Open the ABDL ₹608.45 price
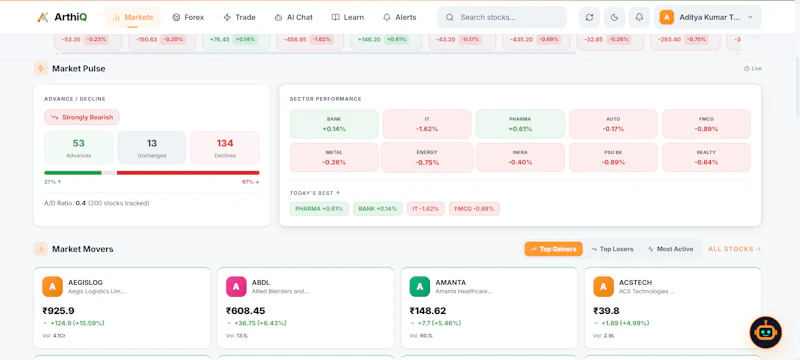Screen dimensions: 800x360 (245, 311)
